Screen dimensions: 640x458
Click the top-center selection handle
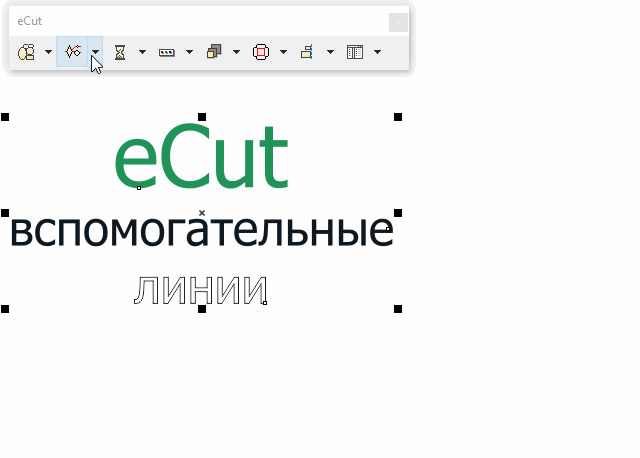click(x=202, y=117)
